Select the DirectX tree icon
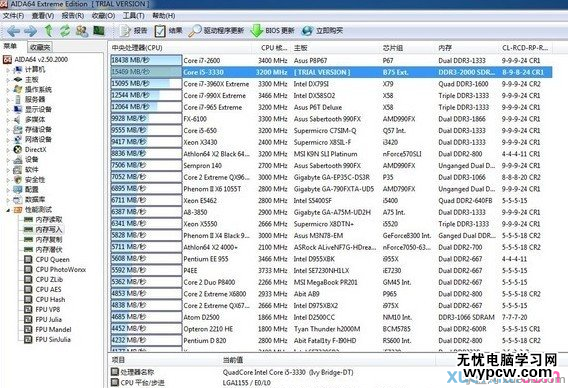Image resolution: width=568 pixels, height=388 pixels. tap(17, 149)
